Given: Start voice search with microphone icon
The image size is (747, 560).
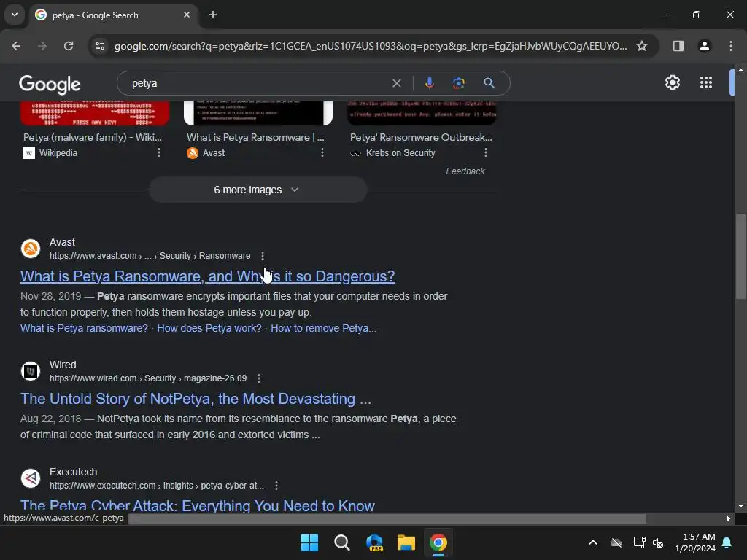Looking at the screenshot, I should pyautogui.click(x=429, y=83).
